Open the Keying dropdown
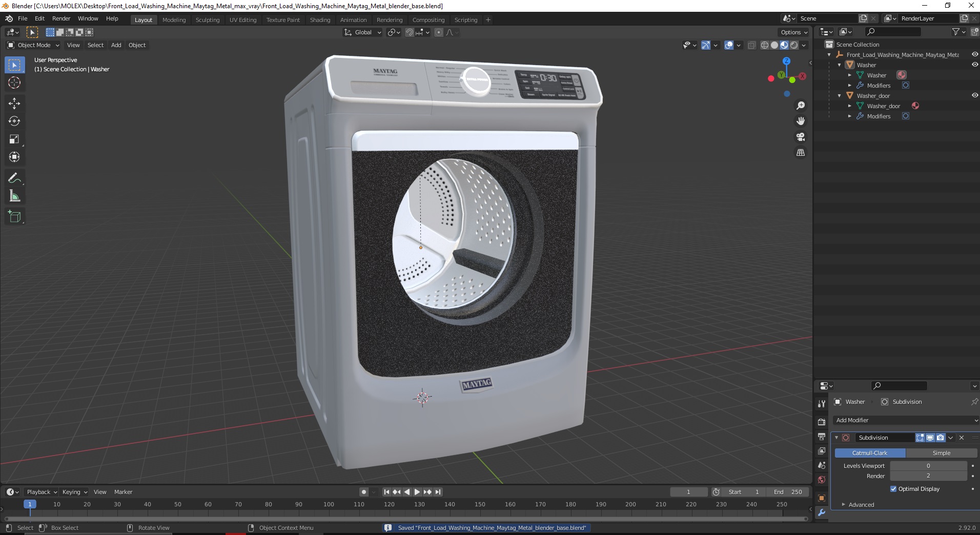Viewport: 980px width, 535px height. point(75,492)
